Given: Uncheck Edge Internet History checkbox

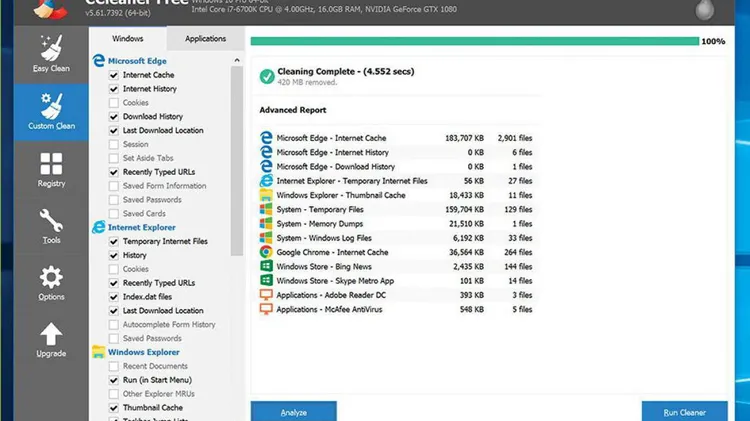Looking at the screenshot, I should click(114, 89).
